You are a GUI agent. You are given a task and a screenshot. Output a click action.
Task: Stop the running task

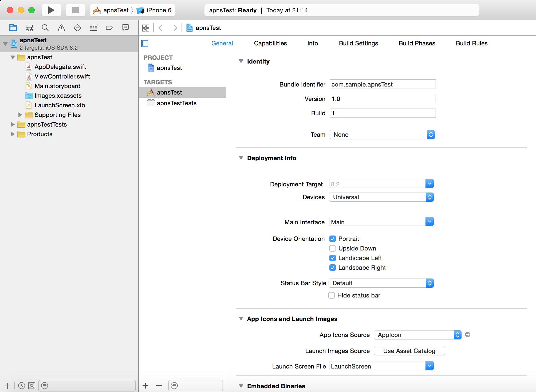(x=76, y=10)
